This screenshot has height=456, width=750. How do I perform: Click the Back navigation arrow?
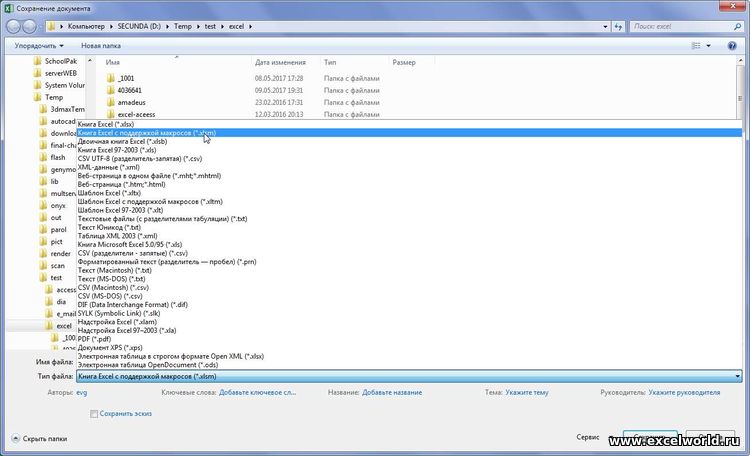pyautogui.click(x=13, y=27)
